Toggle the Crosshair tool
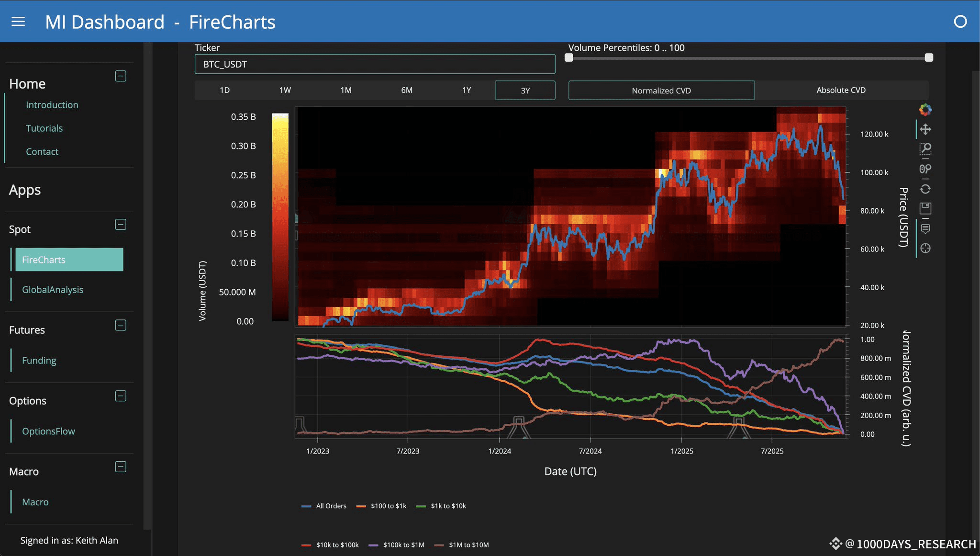 (925, 248)
